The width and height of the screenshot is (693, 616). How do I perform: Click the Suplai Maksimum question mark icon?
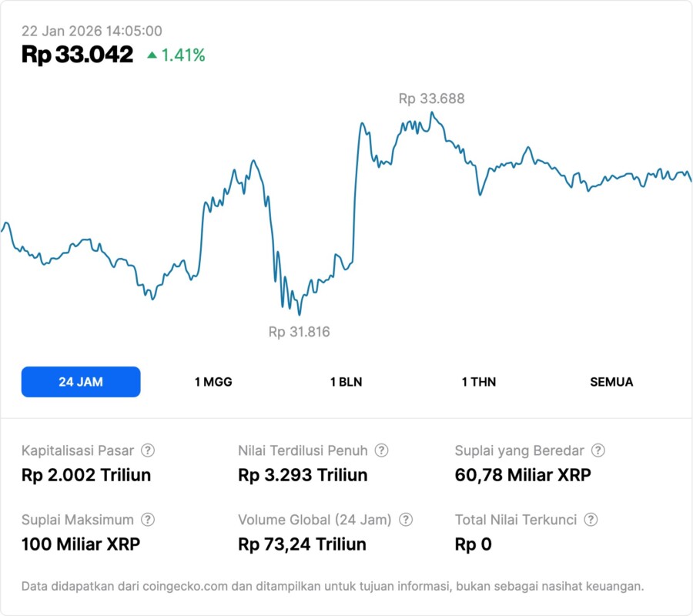pos(148,520)
